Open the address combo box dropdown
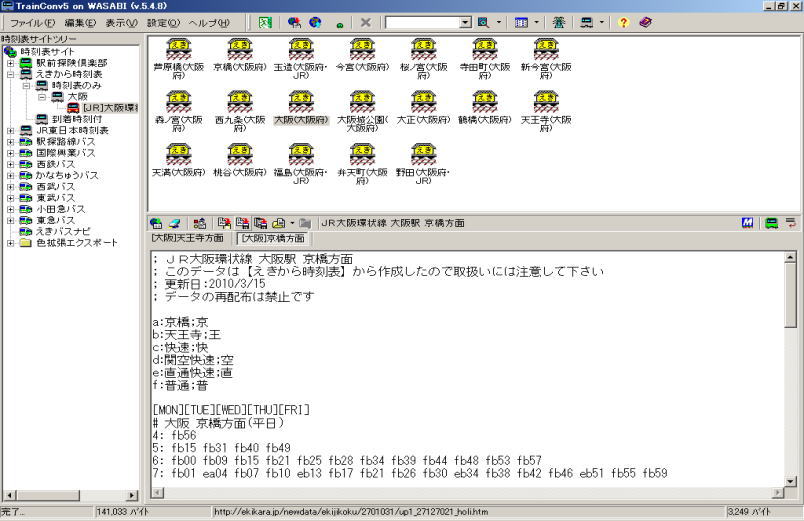 (x=465, y=23)
